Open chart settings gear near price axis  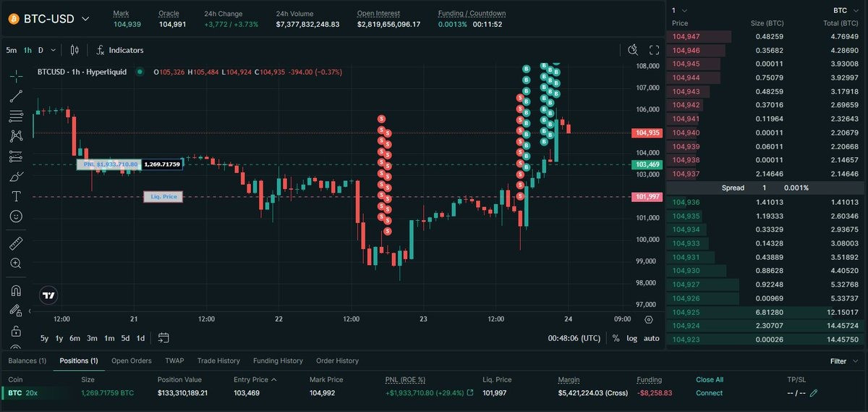pos(648,319)
